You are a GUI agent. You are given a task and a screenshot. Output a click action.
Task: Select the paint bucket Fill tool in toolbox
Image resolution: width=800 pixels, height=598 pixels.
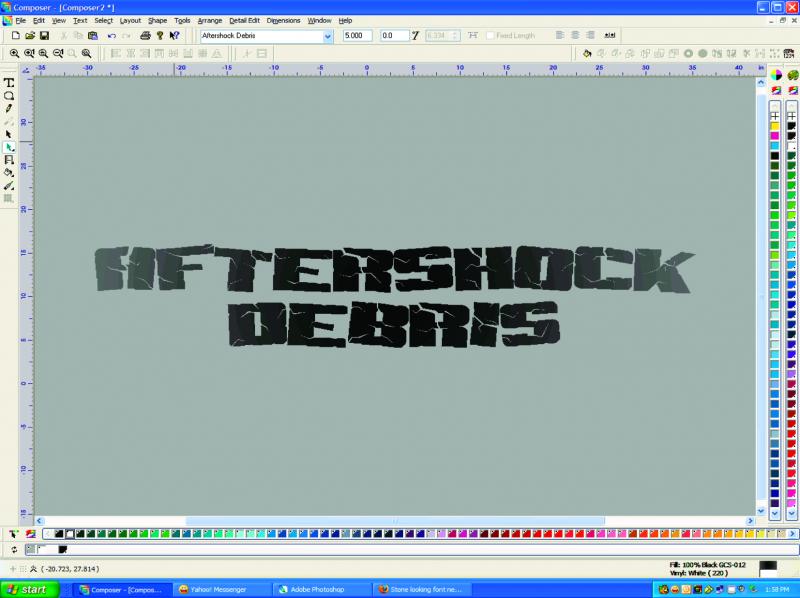[9, 173]
